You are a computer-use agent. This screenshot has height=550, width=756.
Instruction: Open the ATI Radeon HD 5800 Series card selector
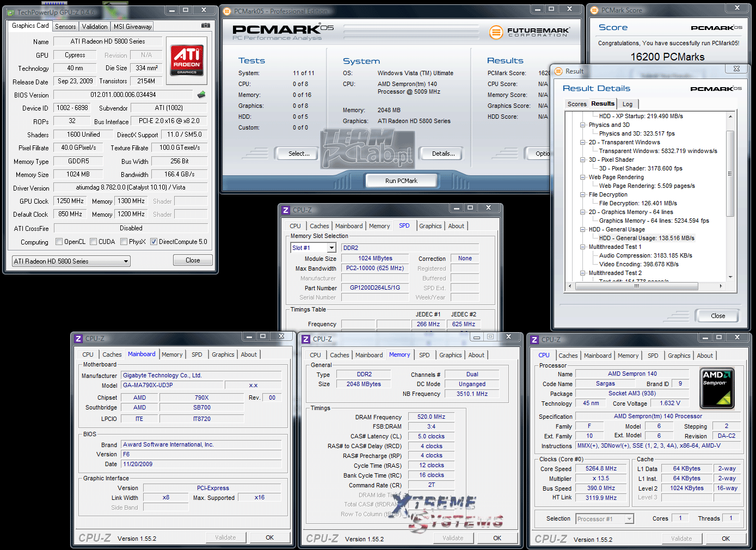71,261
